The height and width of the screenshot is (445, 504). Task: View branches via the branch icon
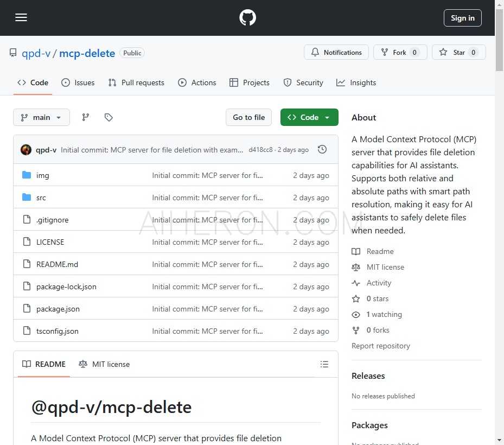[86, 117]
